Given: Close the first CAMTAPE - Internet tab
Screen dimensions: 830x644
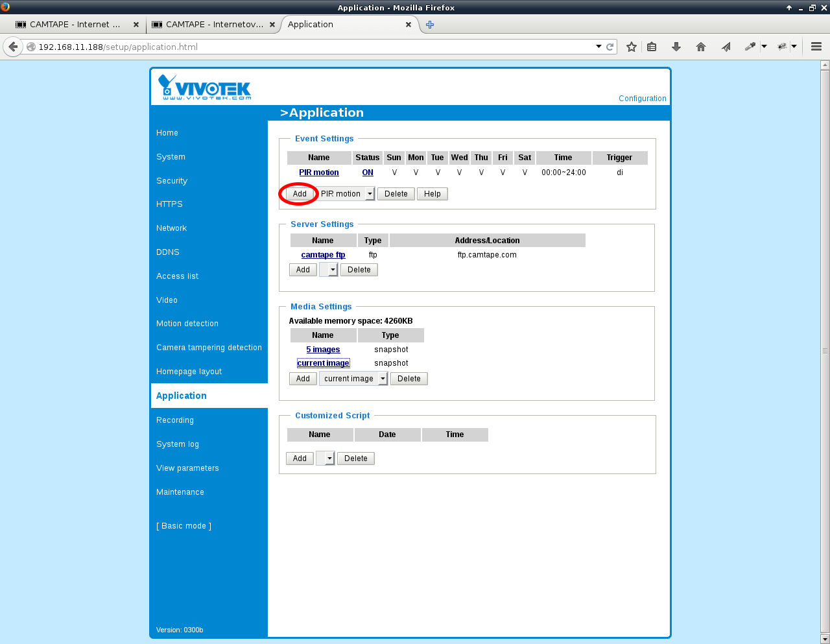Looking at the screenshot, I should [x=136, y=25].
